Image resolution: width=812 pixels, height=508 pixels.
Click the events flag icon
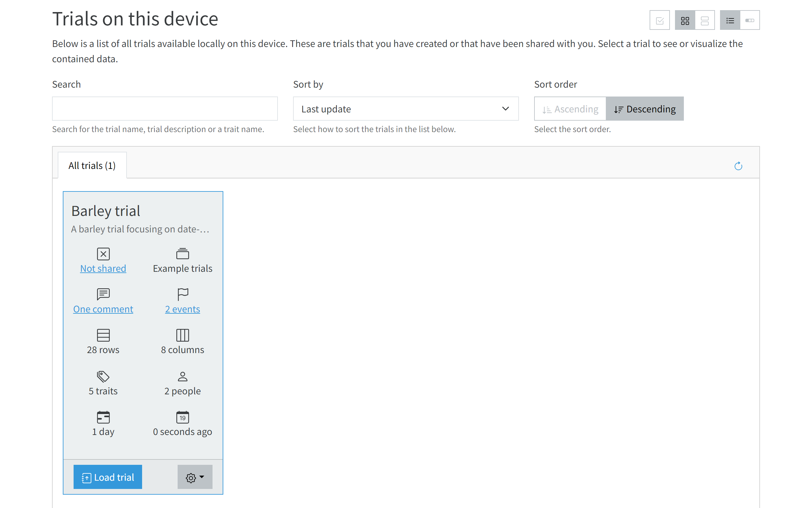(x=182, y=294)
